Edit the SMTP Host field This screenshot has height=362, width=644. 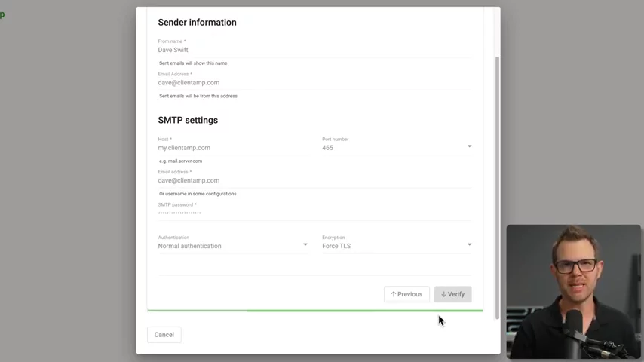232,148
